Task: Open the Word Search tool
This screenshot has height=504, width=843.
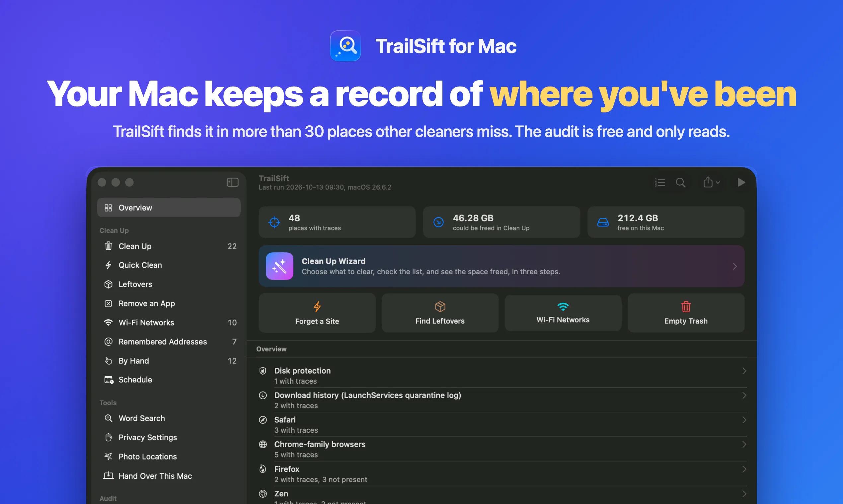Action: coord(169,418)
